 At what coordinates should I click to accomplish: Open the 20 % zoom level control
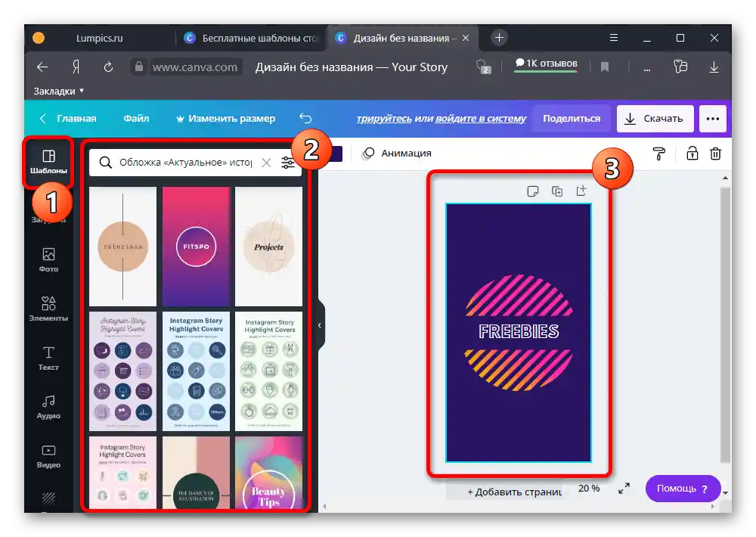[589, 489]
